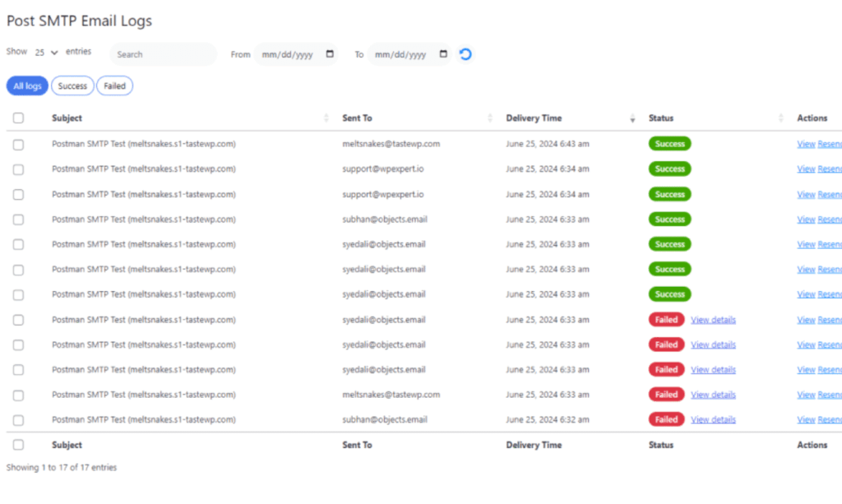Switch to the Failed filter tab
This screenshot has height=504, width=842.
pos(114,86)
